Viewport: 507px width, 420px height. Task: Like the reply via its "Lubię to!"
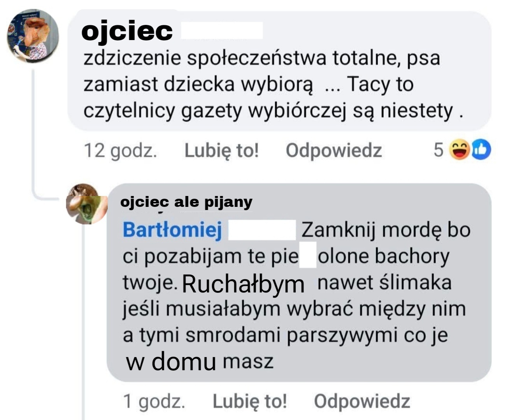click(249, 401)
